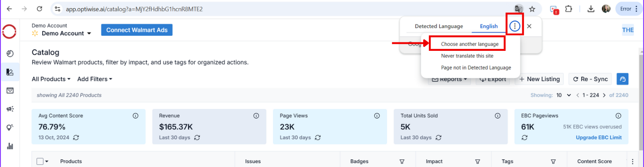
Task: Tick the select-all products checkbox
Action: click(x=40, y=162)
